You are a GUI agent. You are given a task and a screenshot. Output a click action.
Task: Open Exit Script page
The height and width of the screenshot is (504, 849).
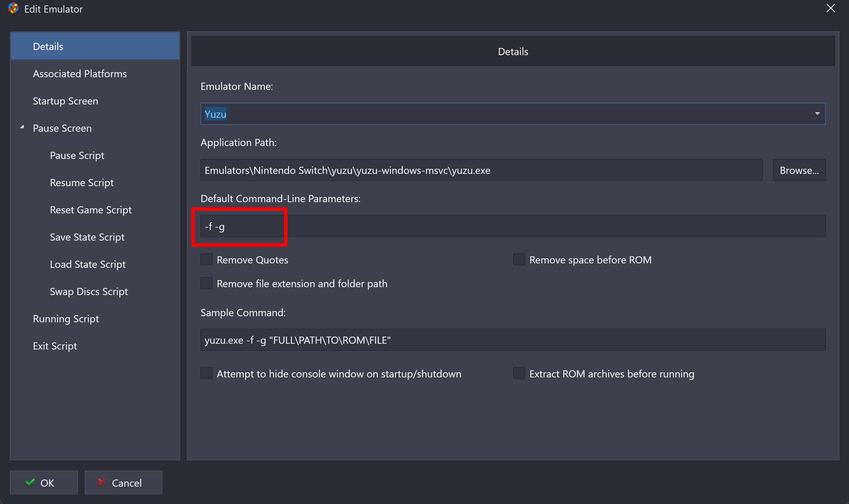click(x=55, y=346)
